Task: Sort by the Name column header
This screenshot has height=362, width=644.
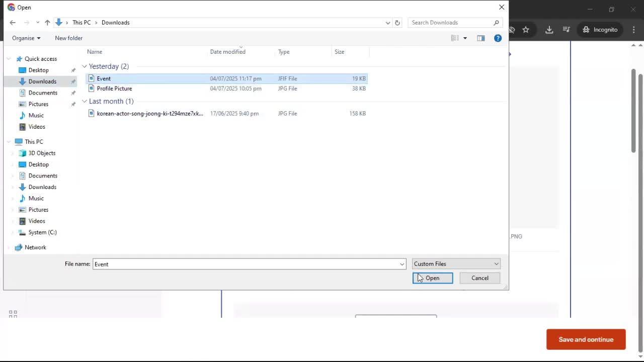Action: coord(95,52)
